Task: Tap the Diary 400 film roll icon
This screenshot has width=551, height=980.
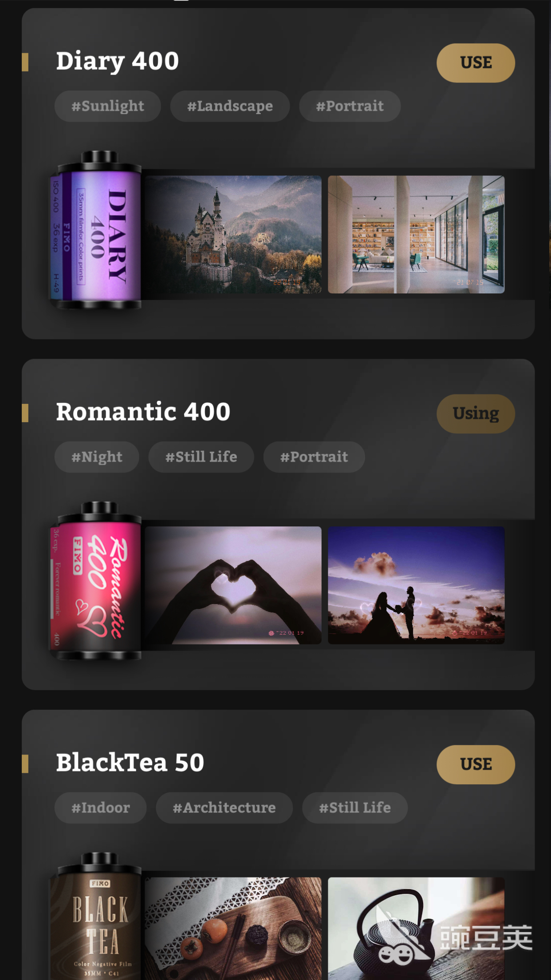Action: (96, 230)
